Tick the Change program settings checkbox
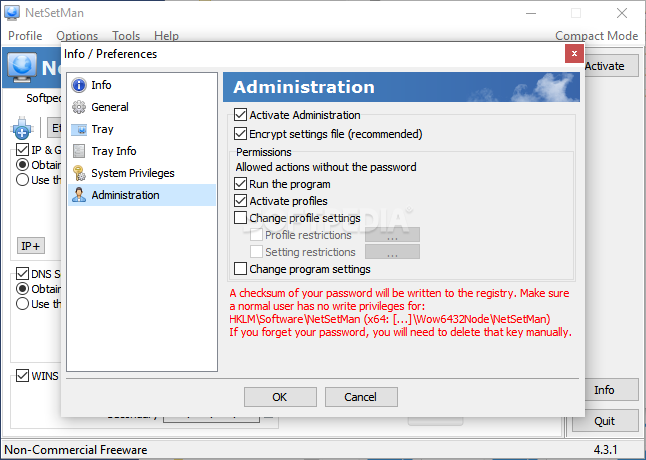 coord(240,269)
